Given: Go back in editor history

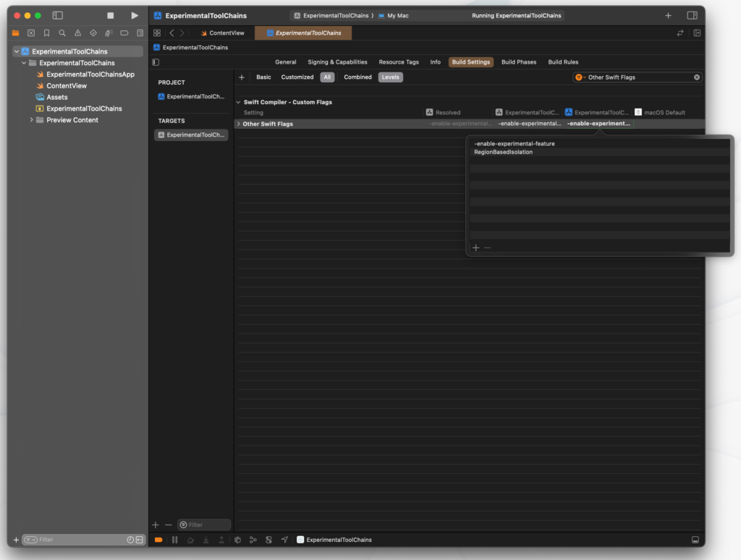Looking at the screenshot, I should click(172, 33).
